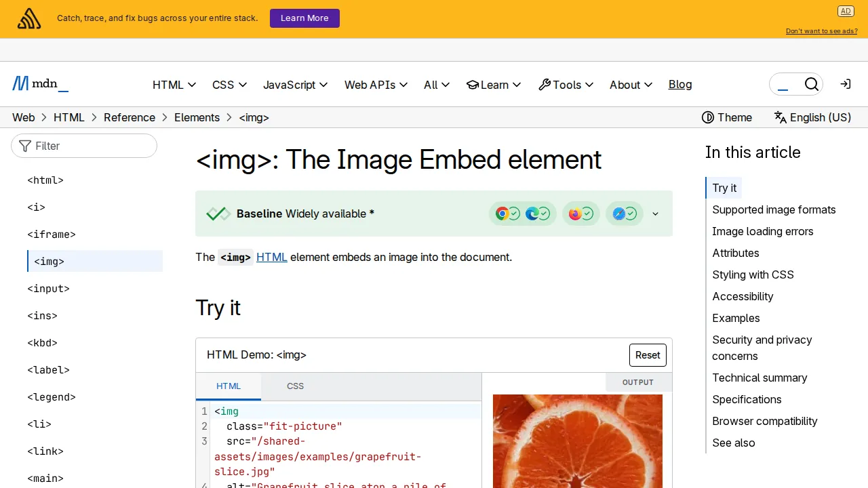Click the MDN logo in the header

click(39, 83)
